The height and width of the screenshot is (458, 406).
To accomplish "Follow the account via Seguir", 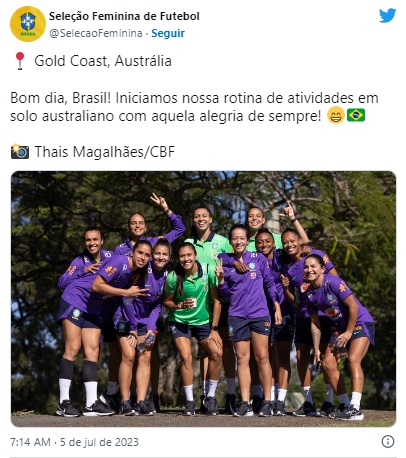I will (168, 33).
